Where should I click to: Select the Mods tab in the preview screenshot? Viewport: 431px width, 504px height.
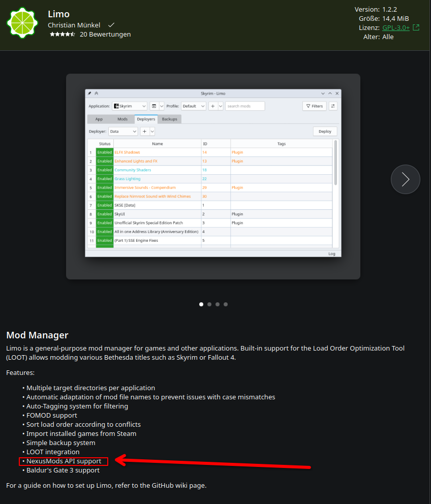(122, 119)
